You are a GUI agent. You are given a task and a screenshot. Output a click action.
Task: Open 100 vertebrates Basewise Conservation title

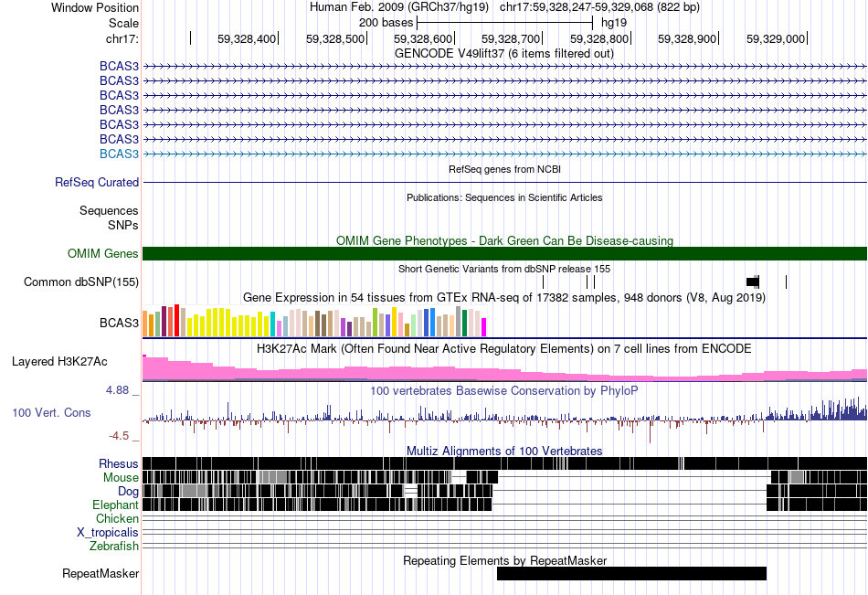coord(504,391)
